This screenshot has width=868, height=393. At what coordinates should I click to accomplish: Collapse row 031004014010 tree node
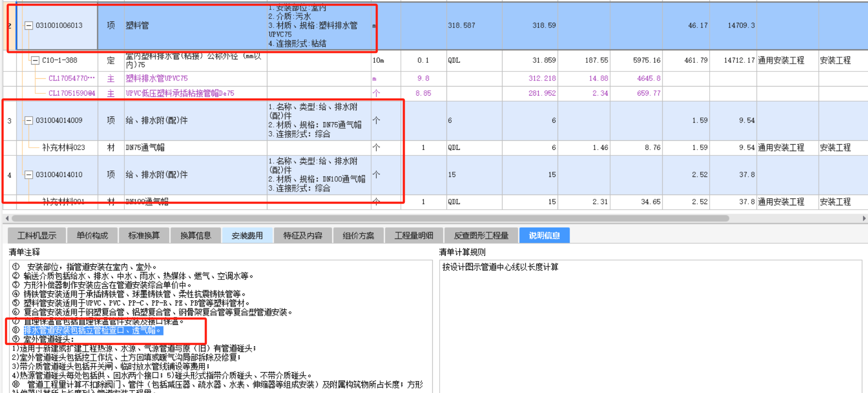[x=28, y=175]
